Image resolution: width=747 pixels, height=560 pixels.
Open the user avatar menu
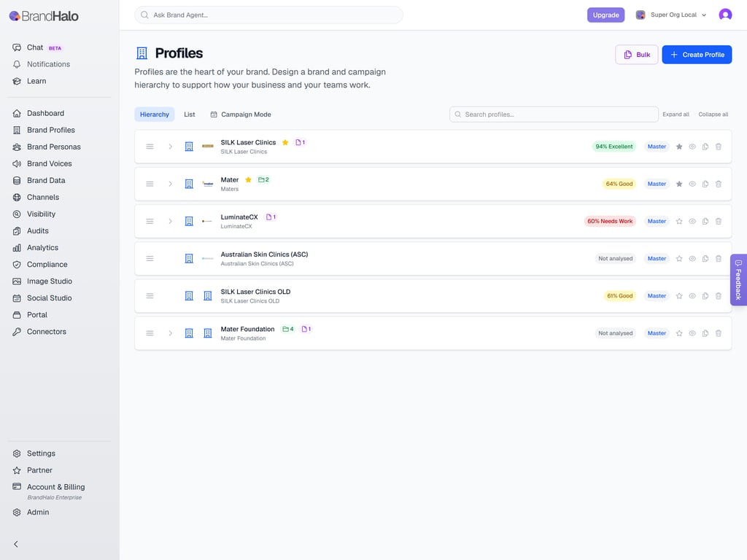tap(725, 15)
